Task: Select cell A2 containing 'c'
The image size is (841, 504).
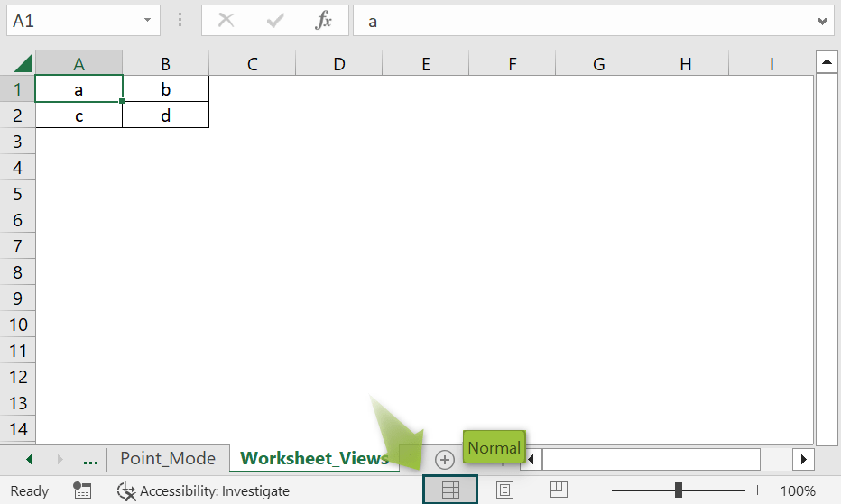Action: tap(79, 115)
